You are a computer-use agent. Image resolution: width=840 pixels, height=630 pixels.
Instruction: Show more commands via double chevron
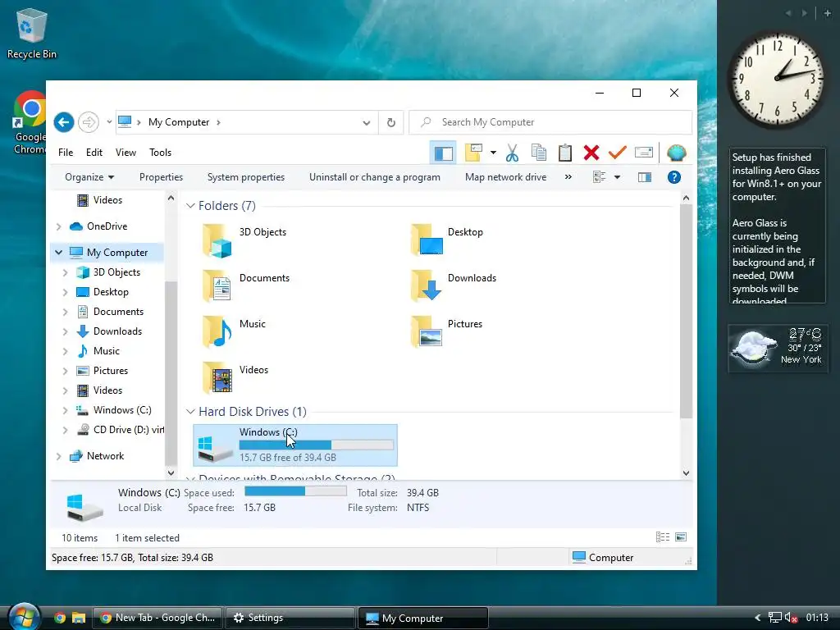(568, 177)
